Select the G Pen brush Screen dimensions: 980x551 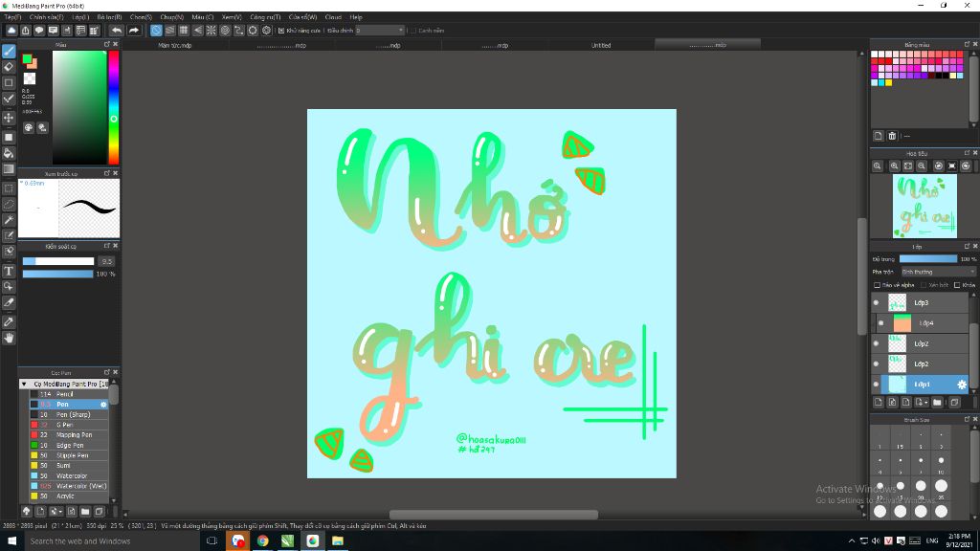click(x=69, y=425)
